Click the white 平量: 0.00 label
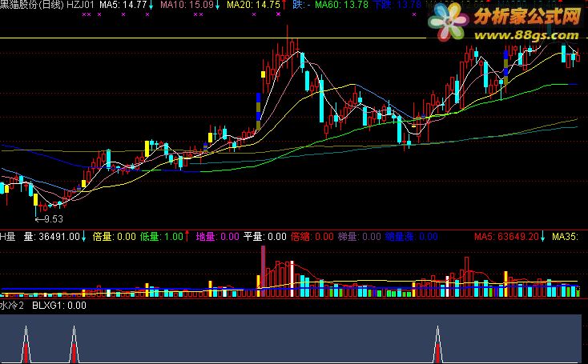 point(265,236)
